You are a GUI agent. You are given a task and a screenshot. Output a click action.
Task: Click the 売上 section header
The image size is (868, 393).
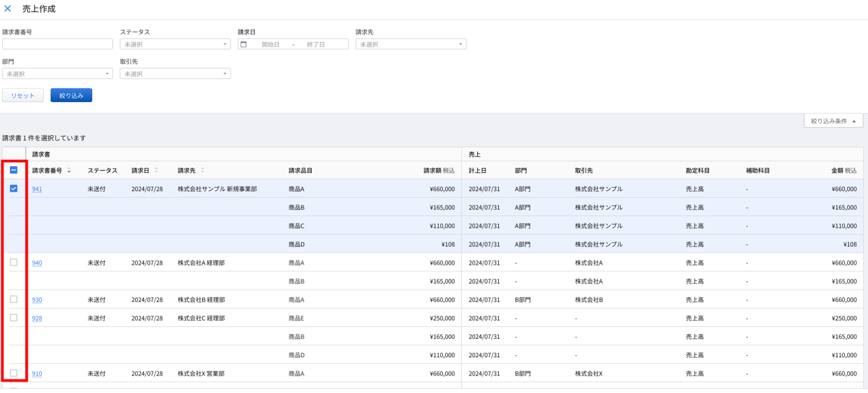tap(475, 155)
